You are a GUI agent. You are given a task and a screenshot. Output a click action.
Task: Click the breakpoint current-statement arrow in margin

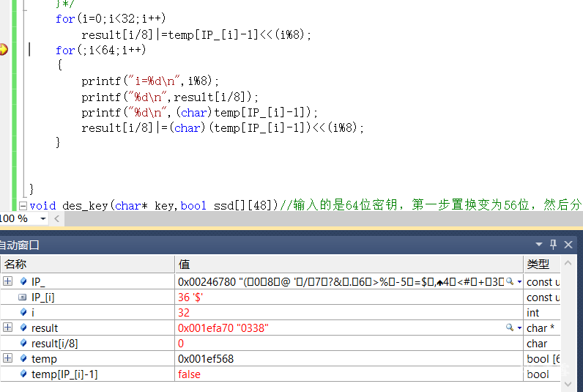tap(4, 49)
